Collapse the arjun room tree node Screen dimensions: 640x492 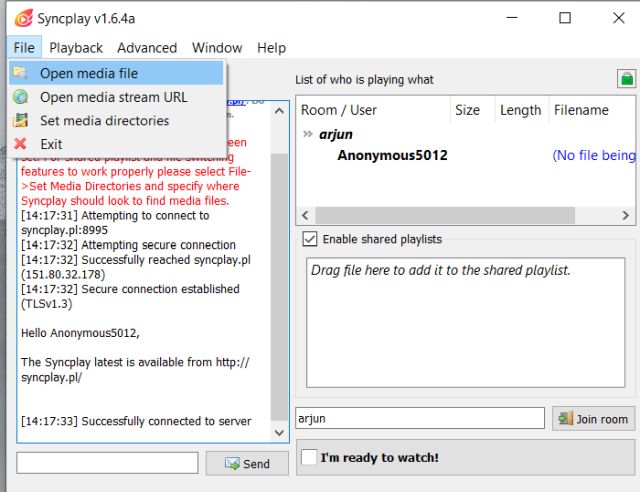pyautogui.click(x=308, y=134)
